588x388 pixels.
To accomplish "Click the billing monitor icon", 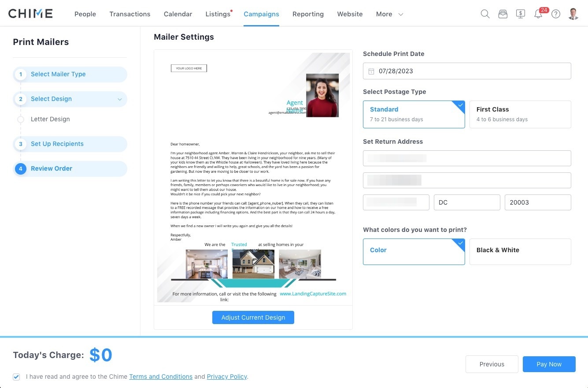I will 520,14.
